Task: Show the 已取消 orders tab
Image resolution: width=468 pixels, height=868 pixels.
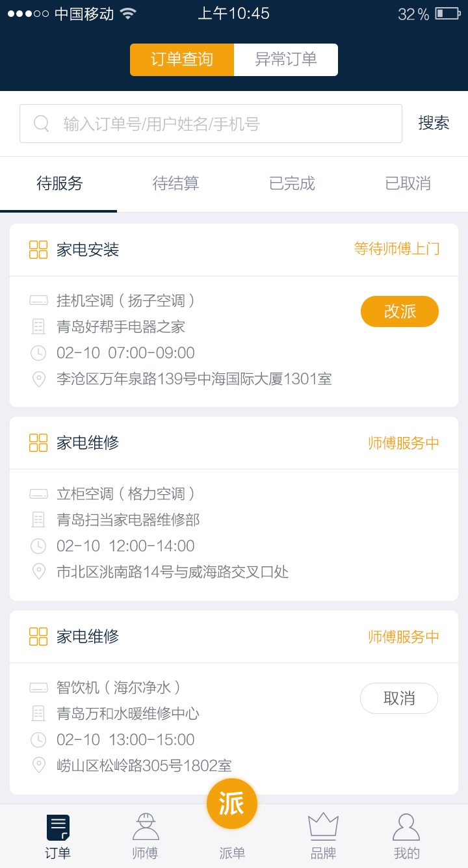Action: [x=408, y=184]
